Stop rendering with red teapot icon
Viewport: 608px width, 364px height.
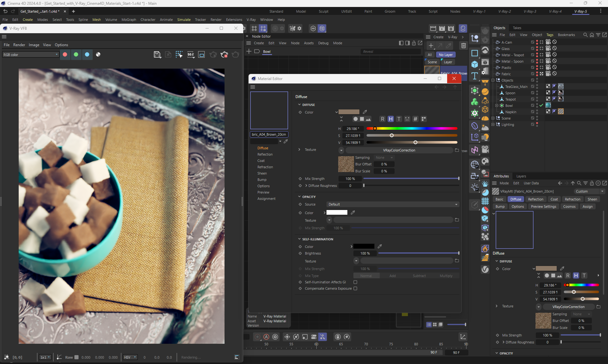click(x=224, y=54)
